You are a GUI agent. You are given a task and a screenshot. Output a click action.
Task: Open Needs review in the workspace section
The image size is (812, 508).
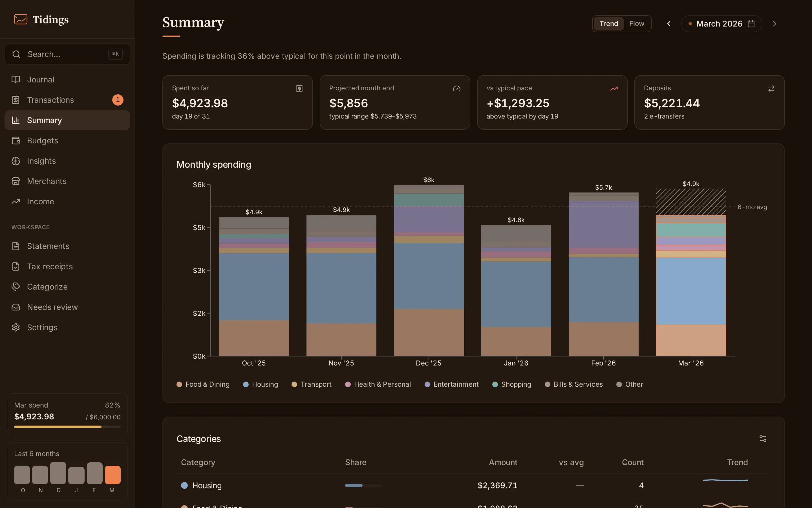pos(67,307)
